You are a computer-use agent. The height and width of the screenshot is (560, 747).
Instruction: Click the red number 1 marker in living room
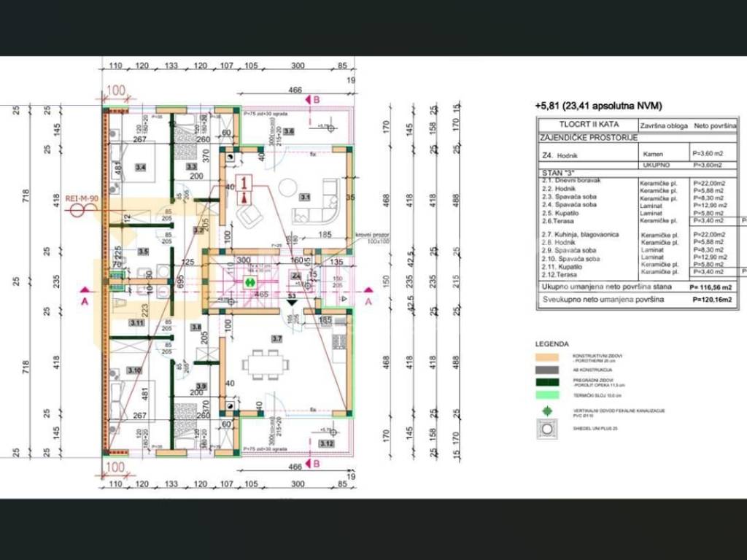point(246,183)
